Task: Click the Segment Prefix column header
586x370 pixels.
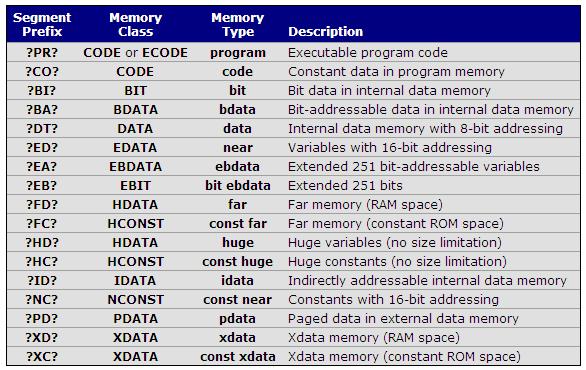Action: point(42,25)
